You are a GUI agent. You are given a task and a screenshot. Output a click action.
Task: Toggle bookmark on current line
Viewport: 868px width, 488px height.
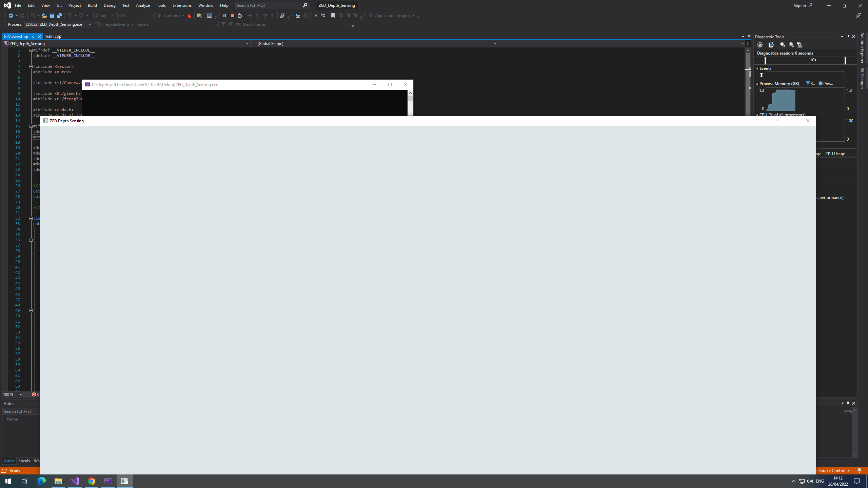pyautogui.click(x=333, y=16)
